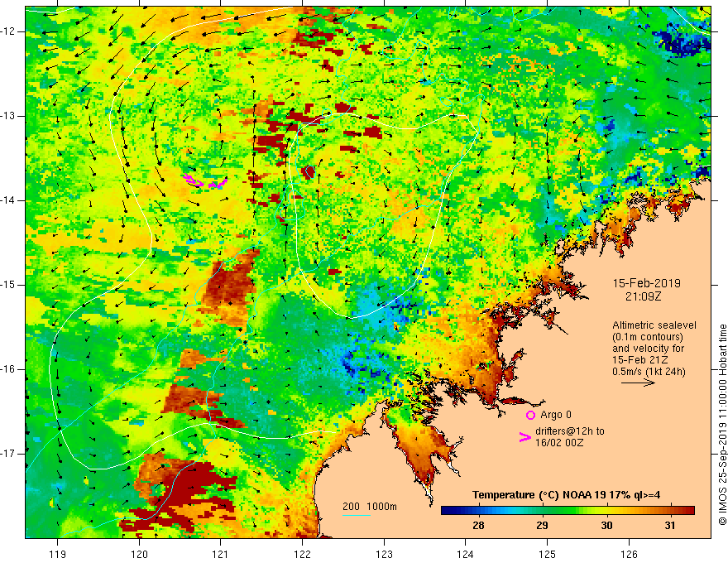This screenshot has height=563, width=728.
Task: Click the drifters@12h to label
Action: pos(570,431)
